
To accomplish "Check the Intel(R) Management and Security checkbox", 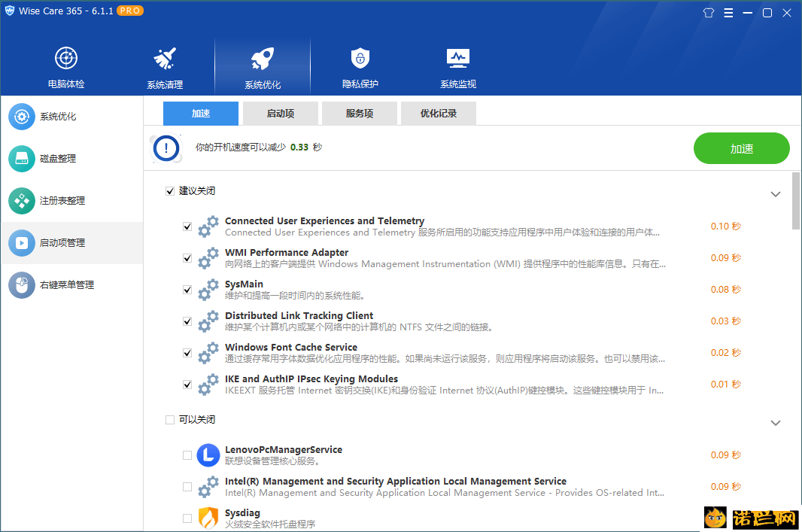I will (187, 487).
